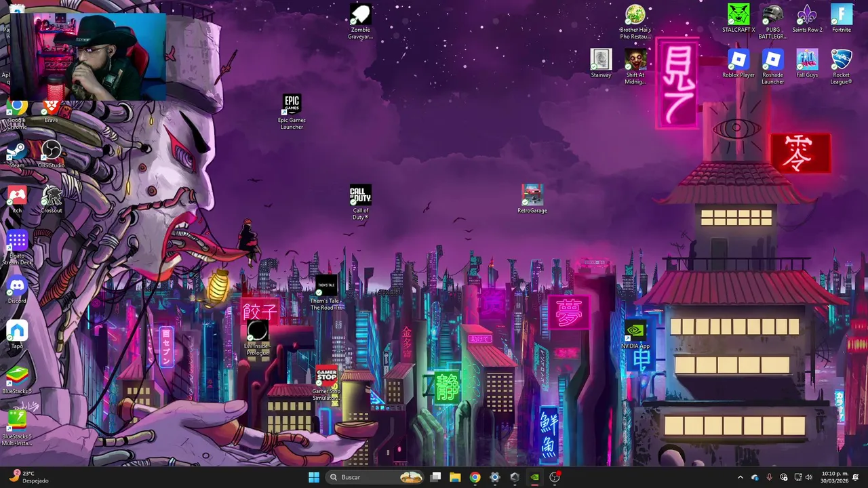Open File Explorer from the taskbar
The width and height of the screenshot is (868, 488).
(455, 477)
